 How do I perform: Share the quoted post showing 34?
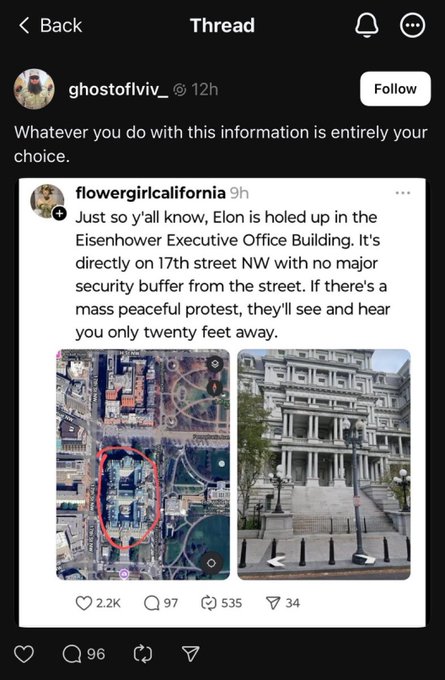pos(282,603)
